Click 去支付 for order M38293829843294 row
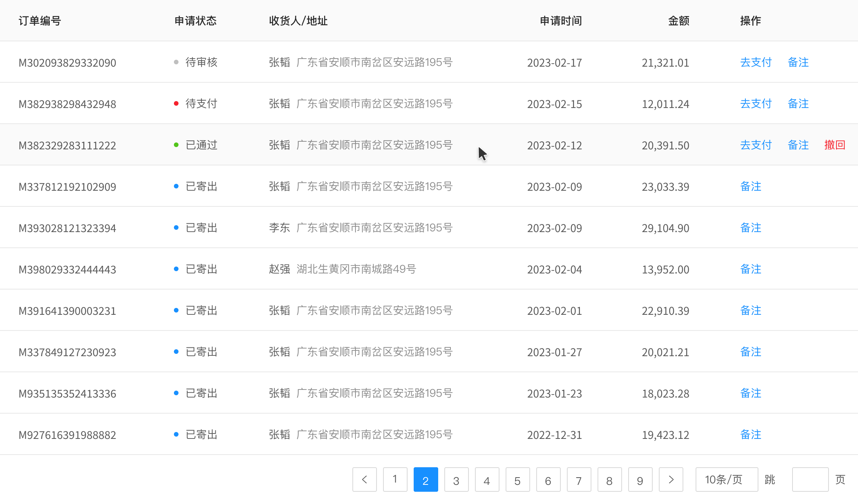Viewport: 858px width, 504px height. tap(755, 103)
